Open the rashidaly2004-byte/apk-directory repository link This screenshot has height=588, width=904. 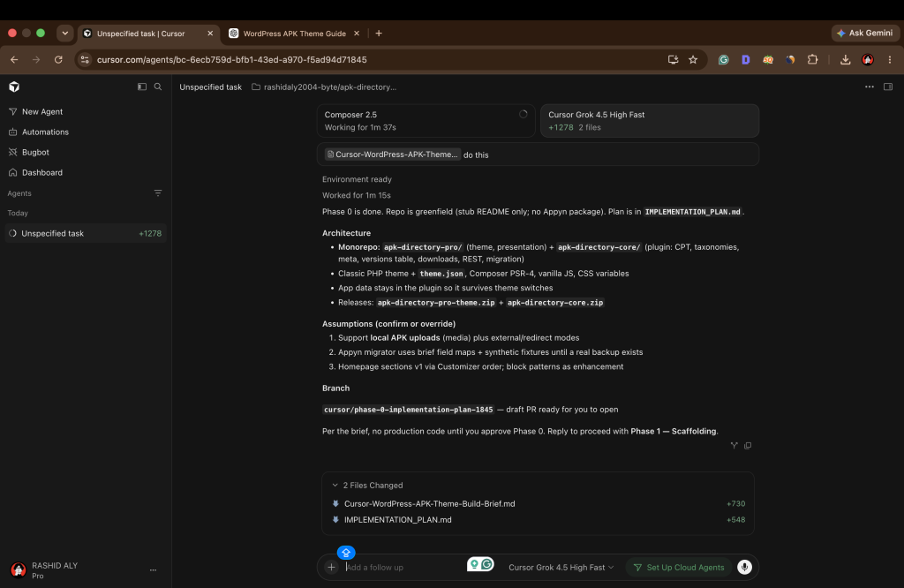[x=324, y=87]
